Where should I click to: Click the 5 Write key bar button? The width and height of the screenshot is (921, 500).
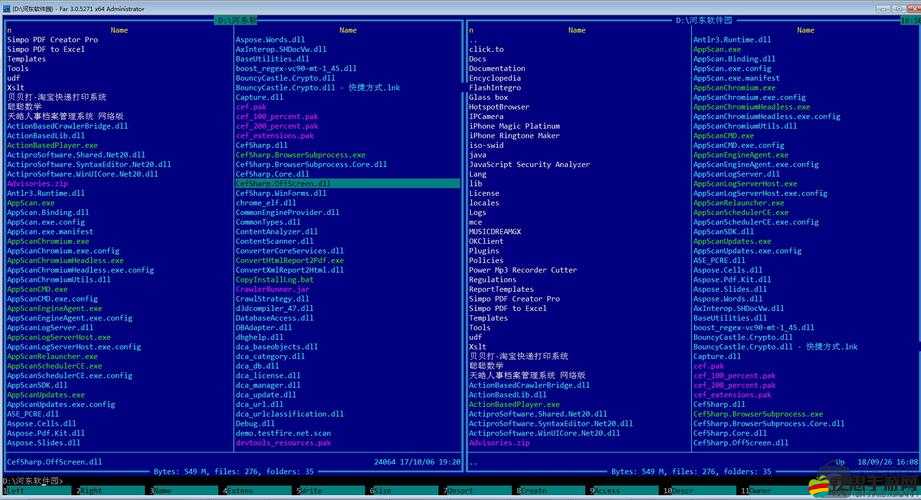[331, 491]
